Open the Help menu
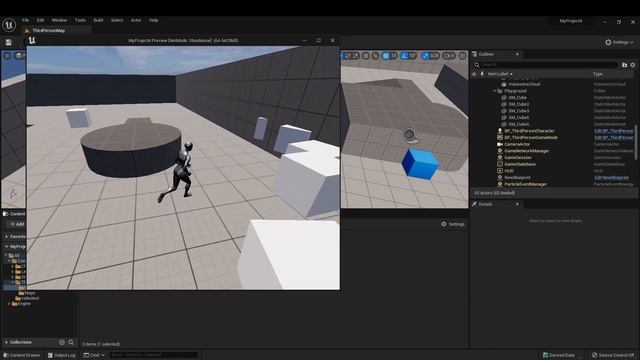The image size is (640, 360). click(x=153, y=20)
